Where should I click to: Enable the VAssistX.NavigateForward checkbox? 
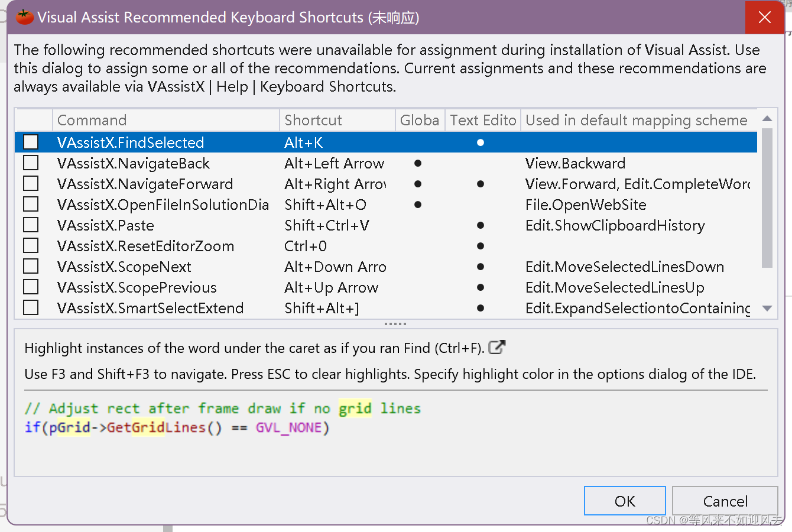pos(31,183)
